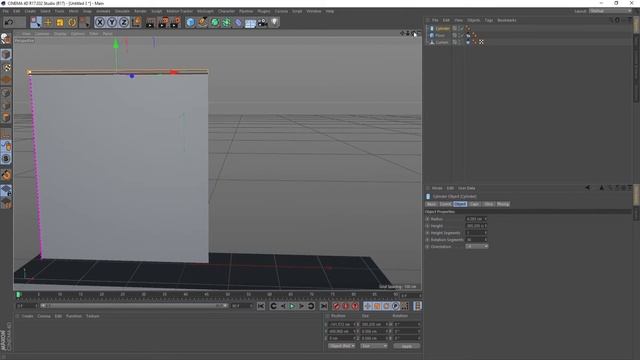Open Texture menu in Material Manager
The width and height of the screenshot is (640, 360).
93,316
